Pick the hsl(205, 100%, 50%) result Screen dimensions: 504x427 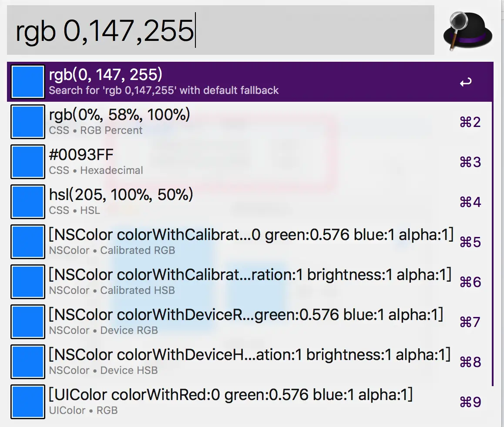point(250,202)
